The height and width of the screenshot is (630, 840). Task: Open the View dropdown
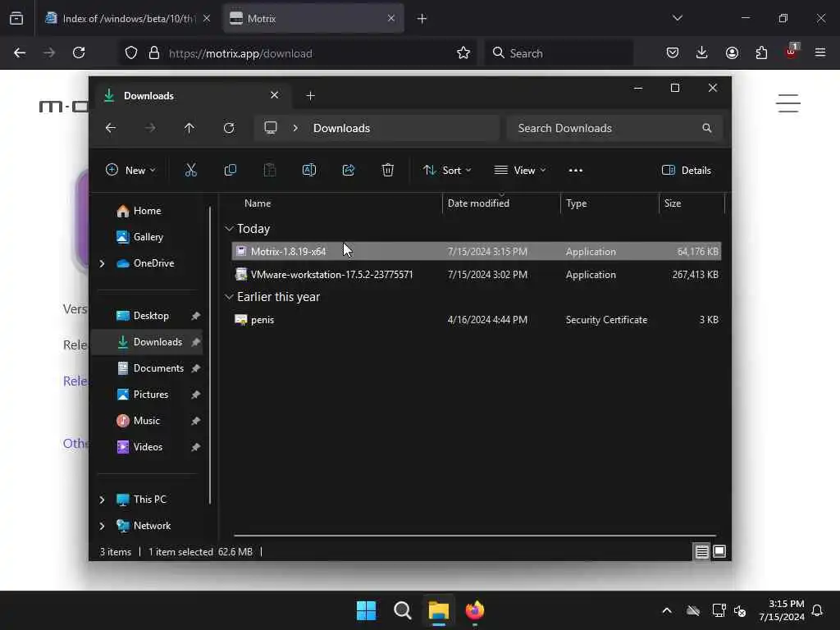tap(519, 171)
